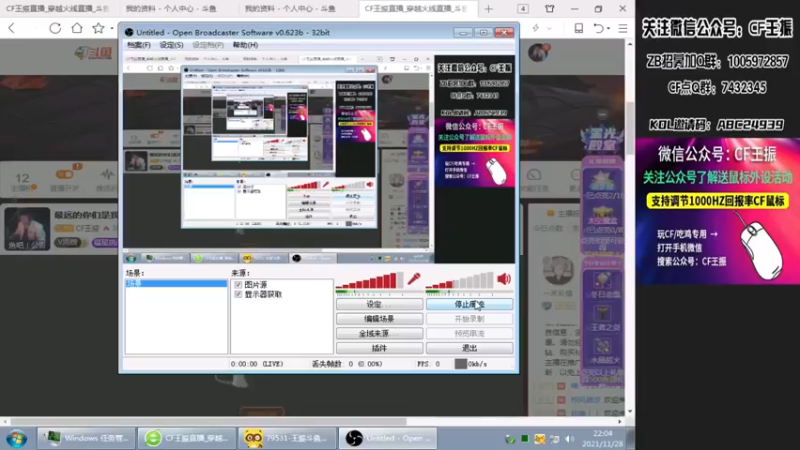Screen dimensions: 800x450
Task: Open Windows Task Manager in the taskbar
Action: point(85,438)
